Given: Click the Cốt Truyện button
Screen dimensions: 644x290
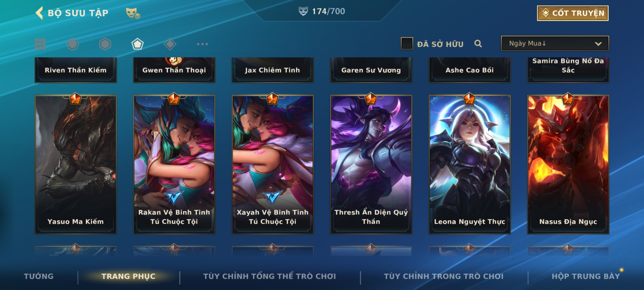Looking at the screenshot, I should pyautogui.click(x=573, y=13).
